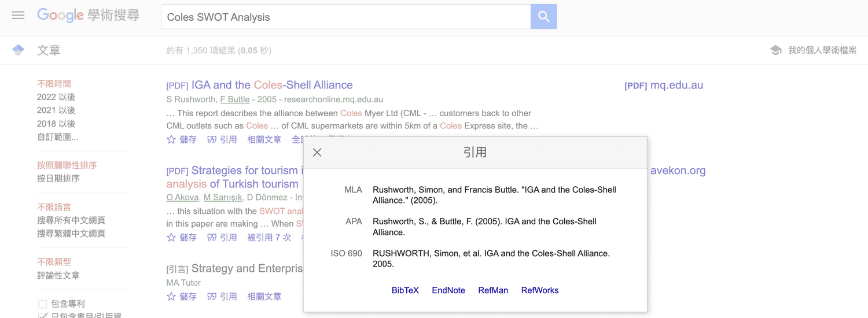868x318 pixels.
Task: Select 搜尋所有中文網頁 filter
Action: point(71,220)
